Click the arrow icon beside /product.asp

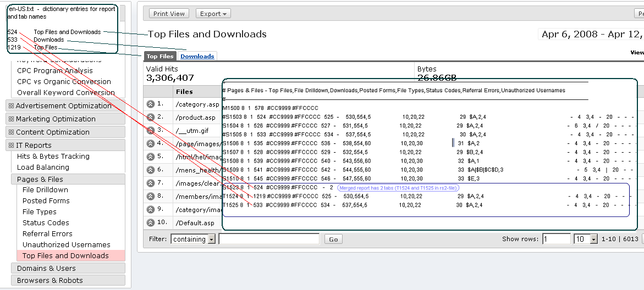click(150, 117)
